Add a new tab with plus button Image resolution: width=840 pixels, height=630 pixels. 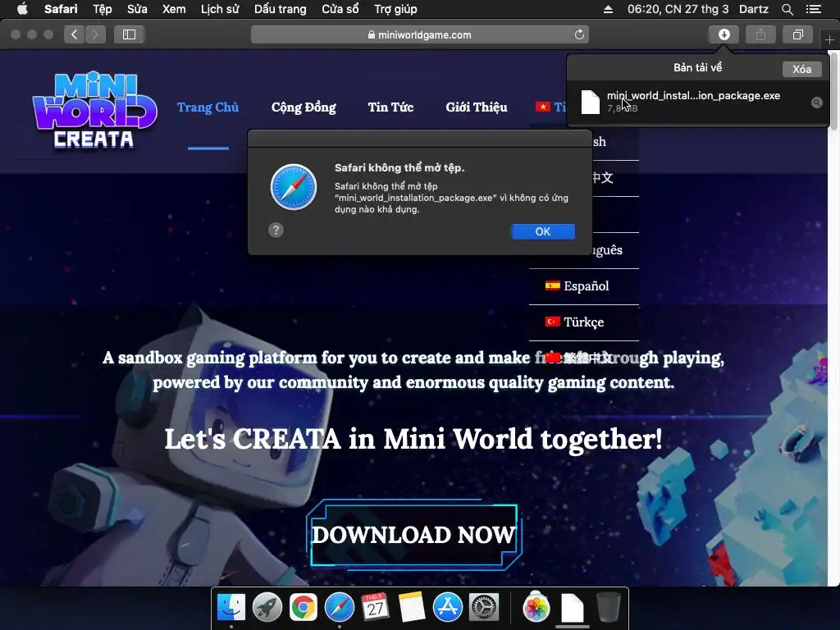pyautogui.click(x=829, y=39)
